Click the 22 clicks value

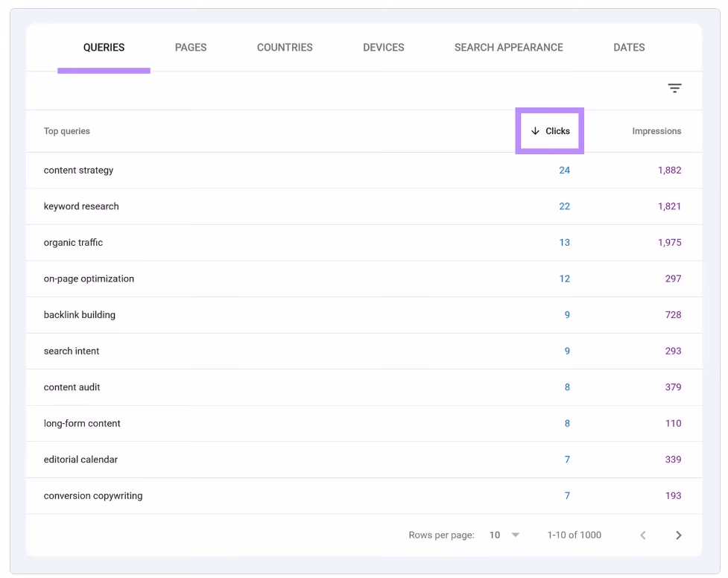pyautogui.click(x=564, y=206)
